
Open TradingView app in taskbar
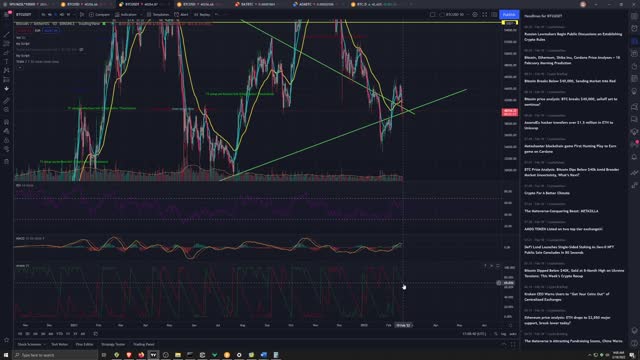coord(153,355)
